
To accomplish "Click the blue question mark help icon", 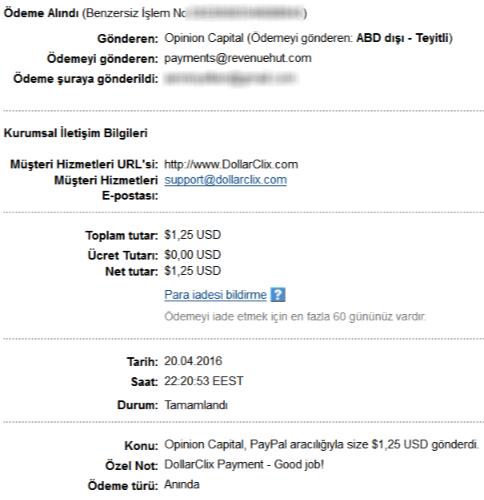I will pyautogui.click(x=278, y=295).
